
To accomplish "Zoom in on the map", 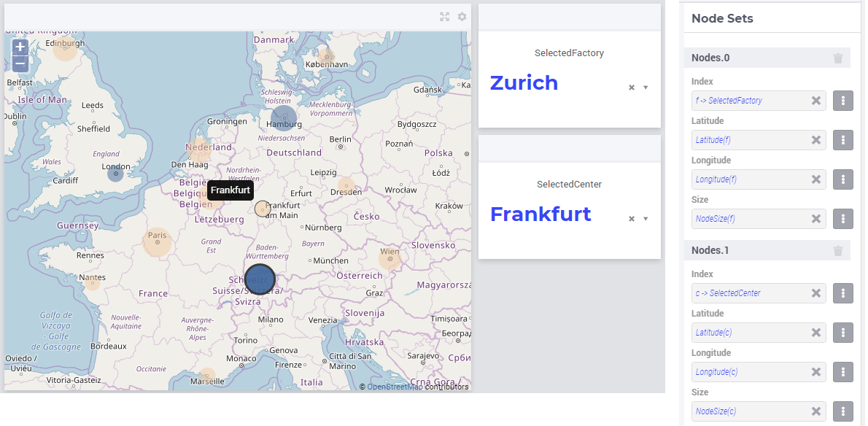I will (20, 47).
